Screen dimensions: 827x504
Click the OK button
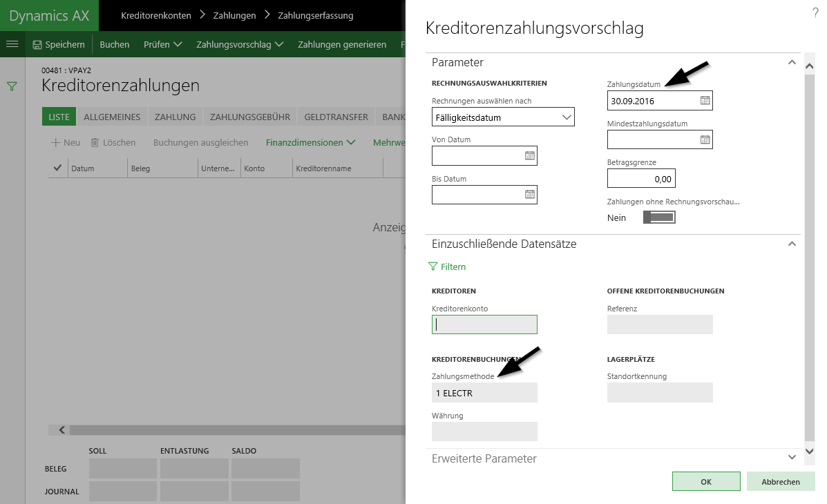pyautogui.click(x=705, y=482)
